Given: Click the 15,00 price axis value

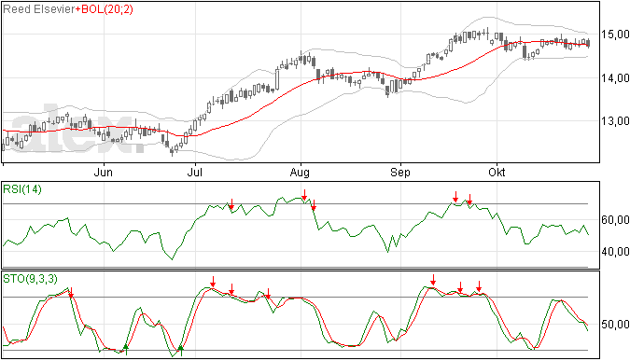Looking at the screenshot, I should [x=615, y=35].
